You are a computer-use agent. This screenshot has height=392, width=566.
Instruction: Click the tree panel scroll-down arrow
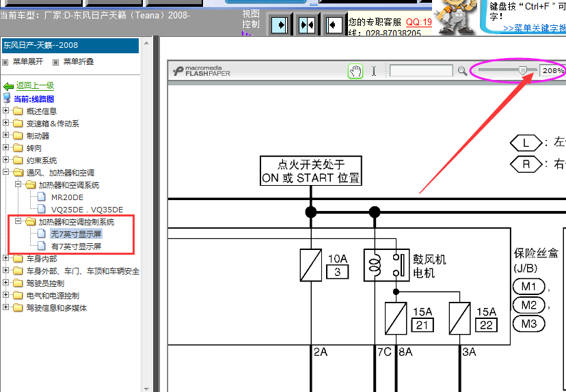[146, 389]
